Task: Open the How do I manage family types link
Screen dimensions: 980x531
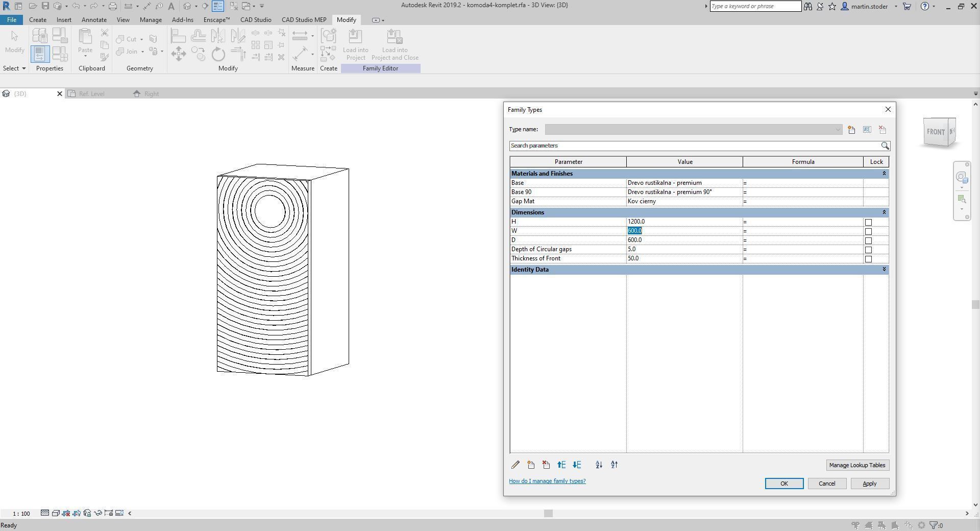Action: pos(547,480)
